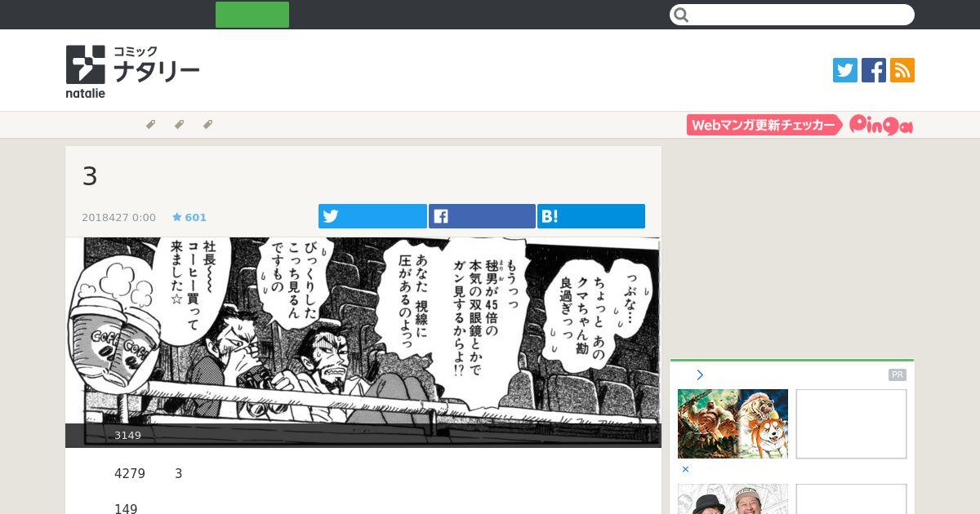Click the article date 2018427 0:00
Viewport: 980px width, 514px height.
(x=118, y=217)
